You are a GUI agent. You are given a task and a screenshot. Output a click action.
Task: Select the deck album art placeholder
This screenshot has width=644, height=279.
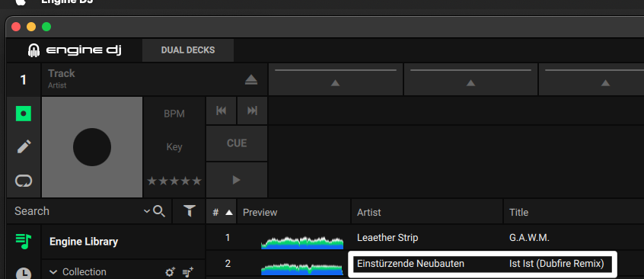[x=92, y=147]
